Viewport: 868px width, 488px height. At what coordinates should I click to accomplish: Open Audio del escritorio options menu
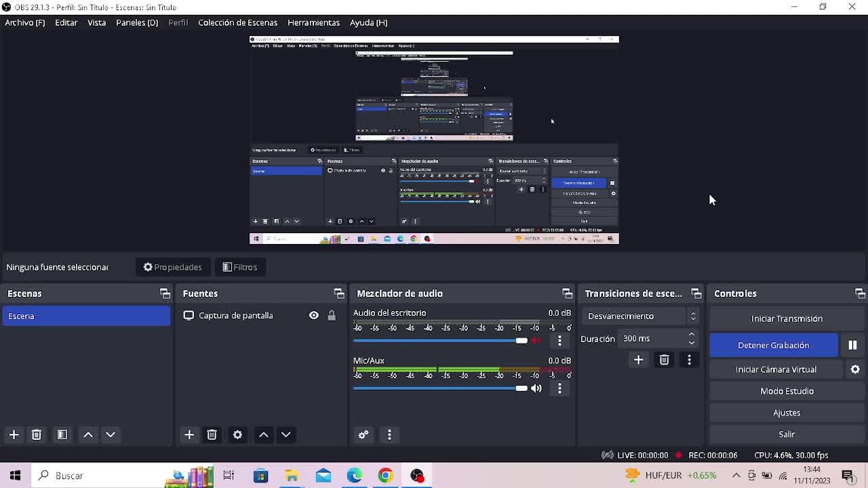tap(559, 340)
